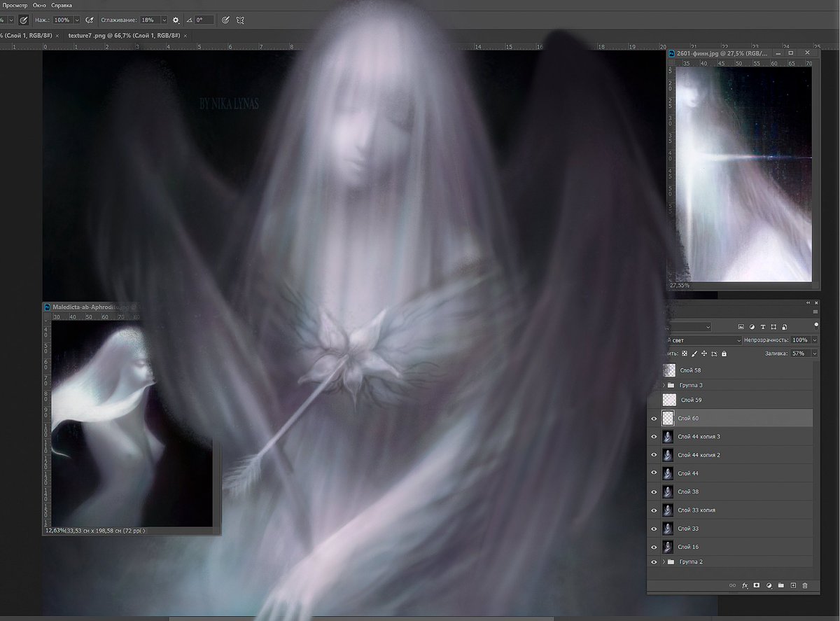The height and width of the screenshot is (621, 840).
Task: Add layer mask icon
Action: tap(757, 585)
